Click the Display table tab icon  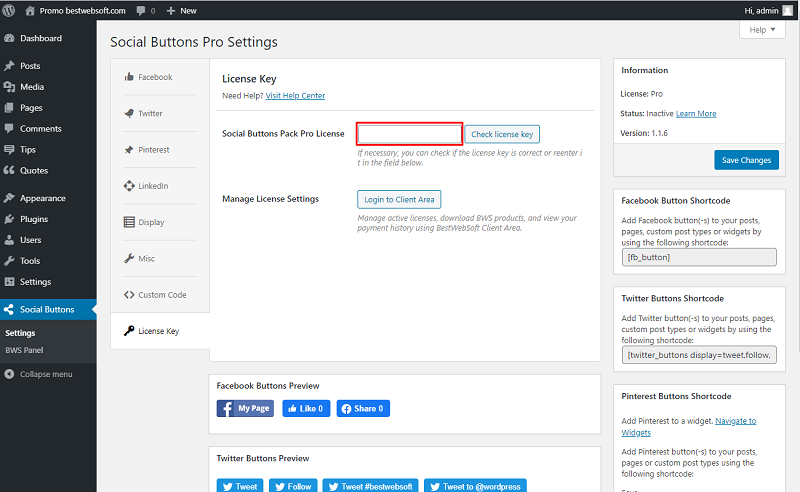point(129,222)
